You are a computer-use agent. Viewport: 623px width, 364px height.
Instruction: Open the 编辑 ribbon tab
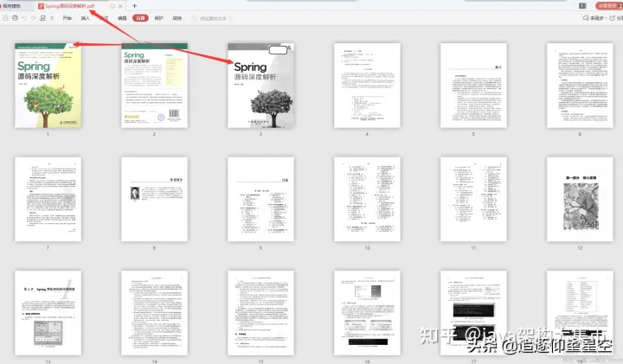[x=122, y=18]
